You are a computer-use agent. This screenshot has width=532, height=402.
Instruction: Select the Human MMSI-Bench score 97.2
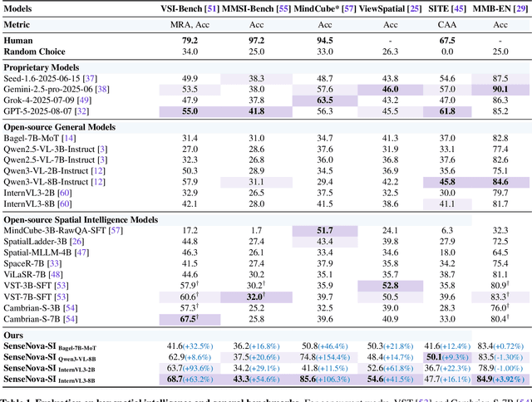[x=257, y=41]
